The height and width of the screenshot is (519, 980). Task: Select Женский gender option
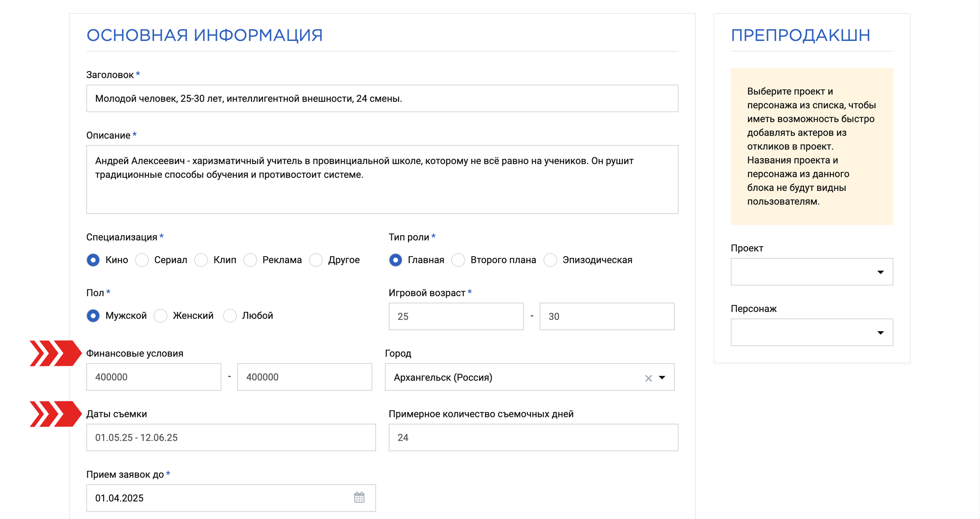(x=161, y=316)
